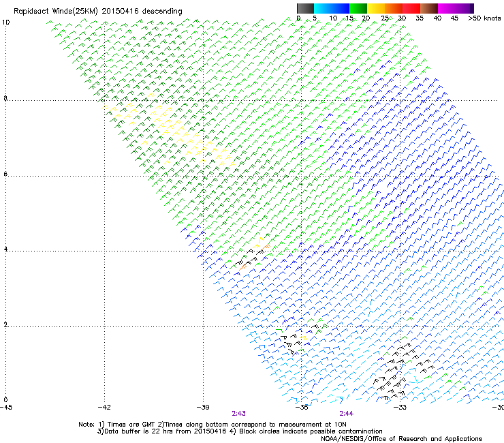Click the cyan-blue 5-15 knots color segment

tap(332, 8)
